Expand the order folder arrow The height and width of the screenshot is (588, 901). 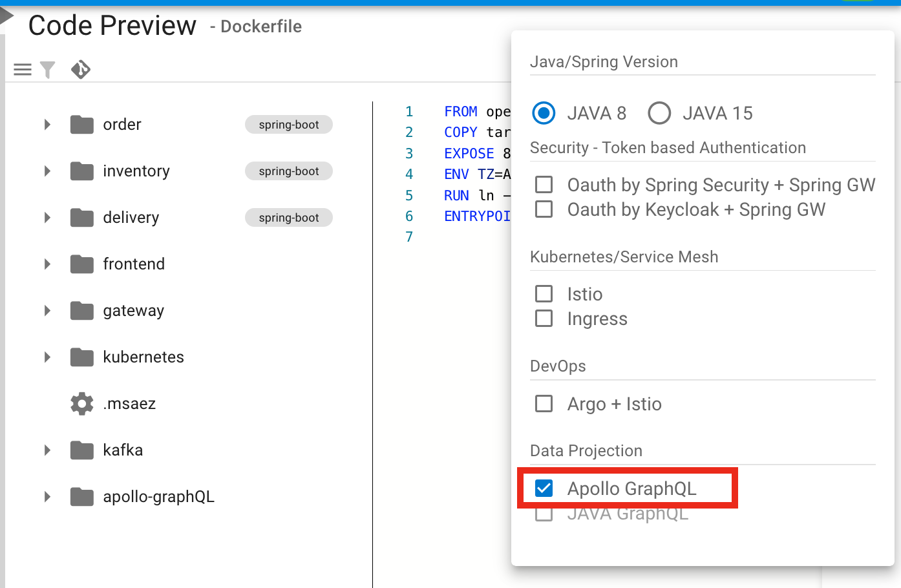[47, 124]
